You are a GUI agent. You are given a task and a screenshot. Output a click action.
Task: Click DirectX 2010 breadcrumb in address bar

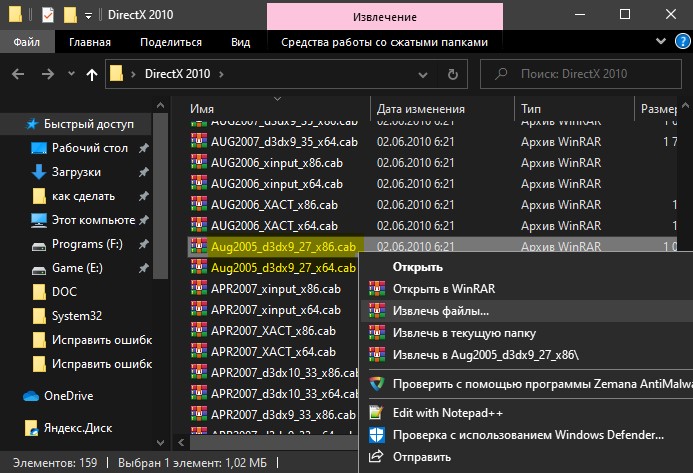tap(177, 74)
